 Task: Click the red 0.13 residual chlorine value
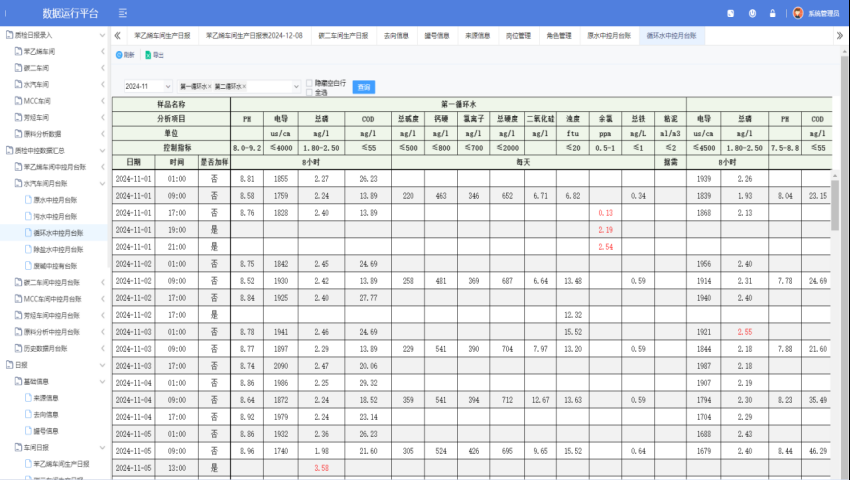click(606, 213)
